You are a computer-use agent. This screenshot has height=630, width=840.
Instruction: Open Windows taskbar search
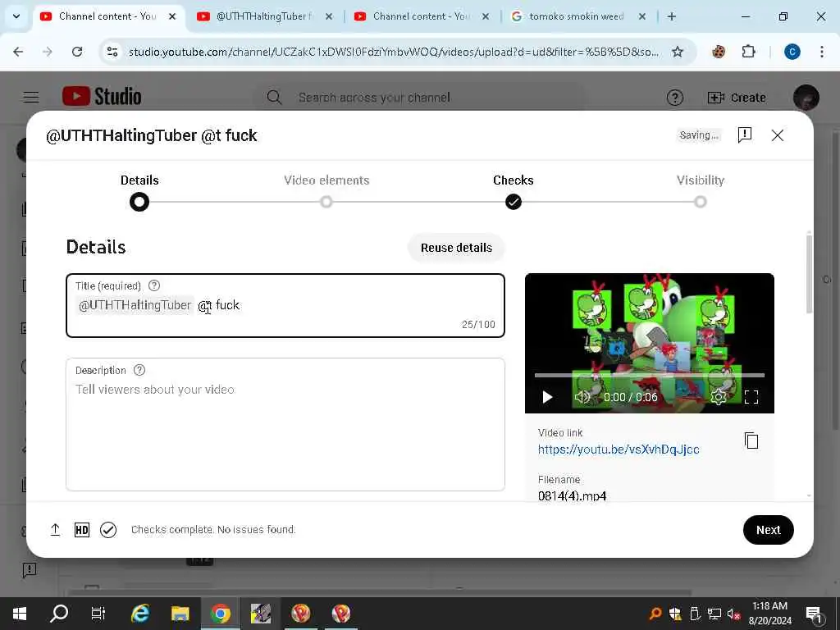point(59,614)
